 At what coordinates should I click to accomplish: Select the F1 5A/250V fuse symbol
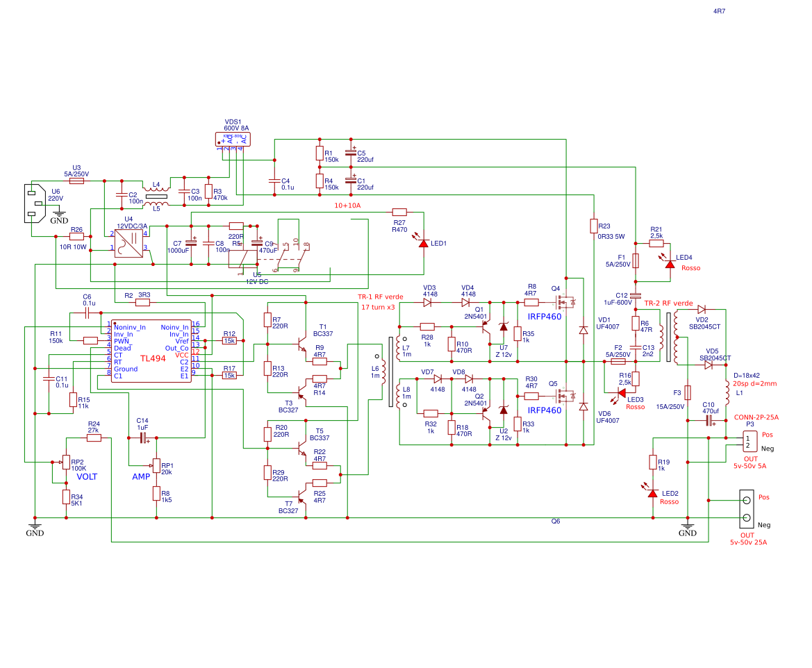(x=636, y=260)
